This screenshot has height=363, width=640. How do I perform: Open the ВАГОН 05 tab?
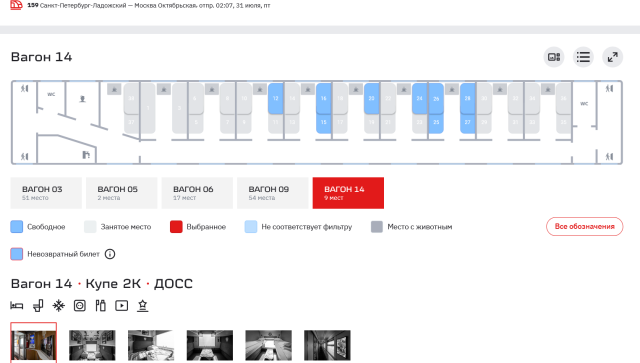(122, 193)
